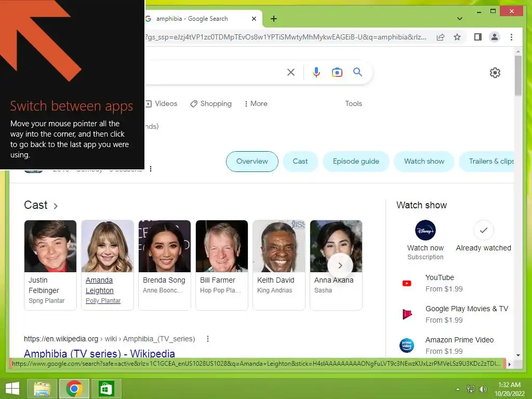The width and height of the screenshot is (532, 399).
Task: Open Windows Start button
Action: pos(12,389)
